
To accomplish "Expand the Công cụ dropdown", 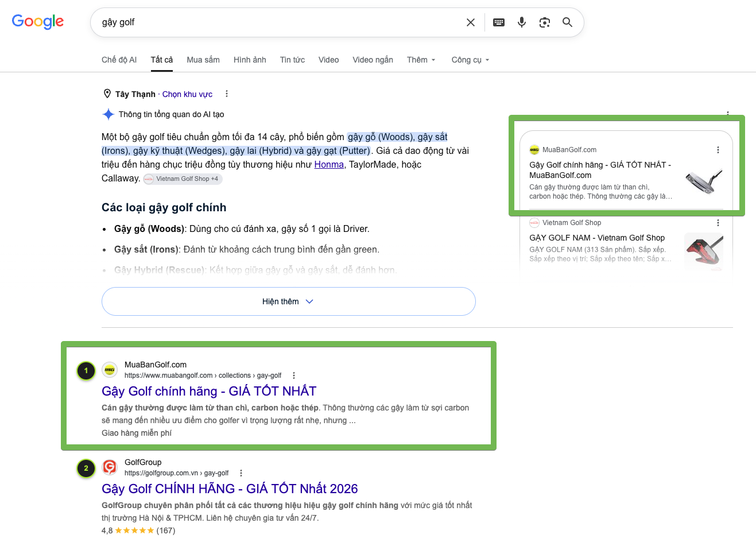I will pyautogui.click(x=471, y=60).
